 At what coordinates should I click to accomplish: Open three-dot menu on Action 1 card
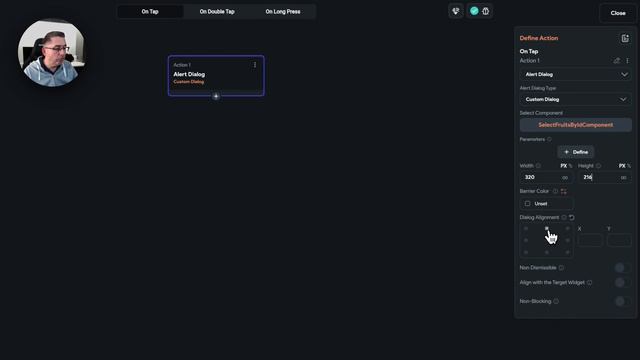(x=255, y=65)
